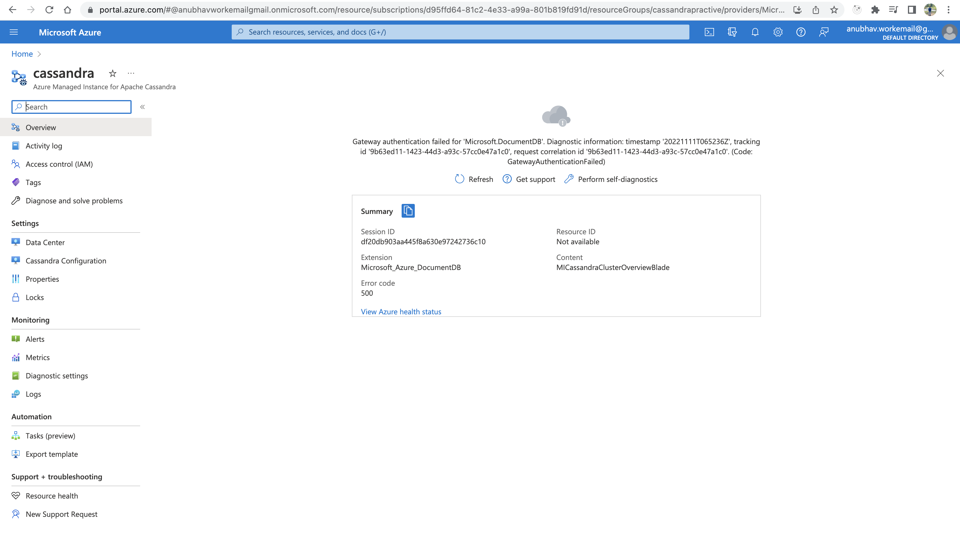Expand the breadcrumb chevron after Home
This screenshot has height=560, width=960.
tap(39, 54)
